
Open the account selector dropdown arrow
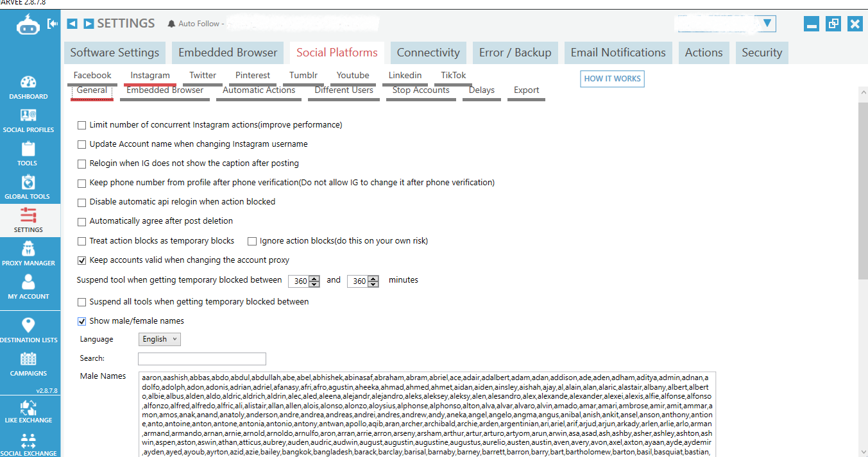[767, 24]
